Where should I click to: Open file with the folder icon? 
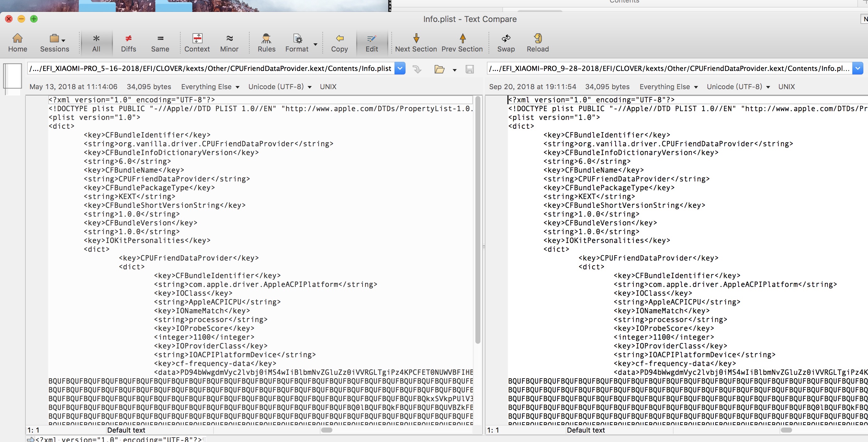coord(439,69)
